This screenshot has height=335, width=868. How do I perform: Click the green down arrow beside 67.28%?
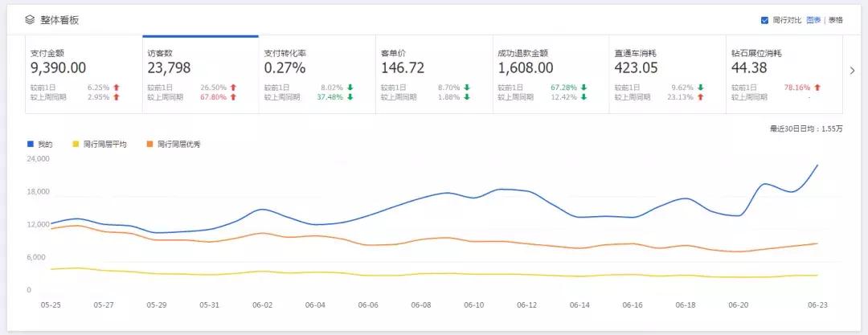click(x=583, y=87)
